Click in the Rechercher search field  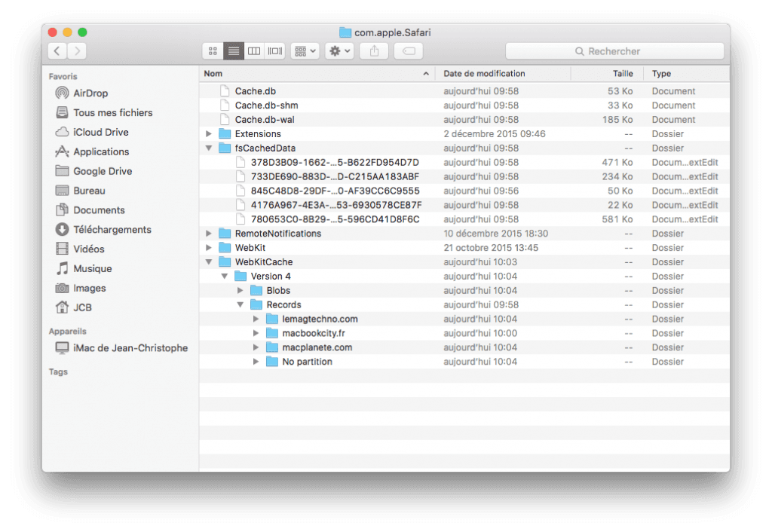(614, 51)
